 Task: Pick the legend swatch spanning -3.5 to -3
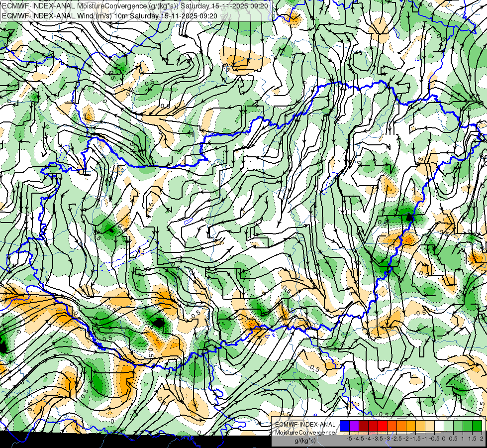point(373,426)
